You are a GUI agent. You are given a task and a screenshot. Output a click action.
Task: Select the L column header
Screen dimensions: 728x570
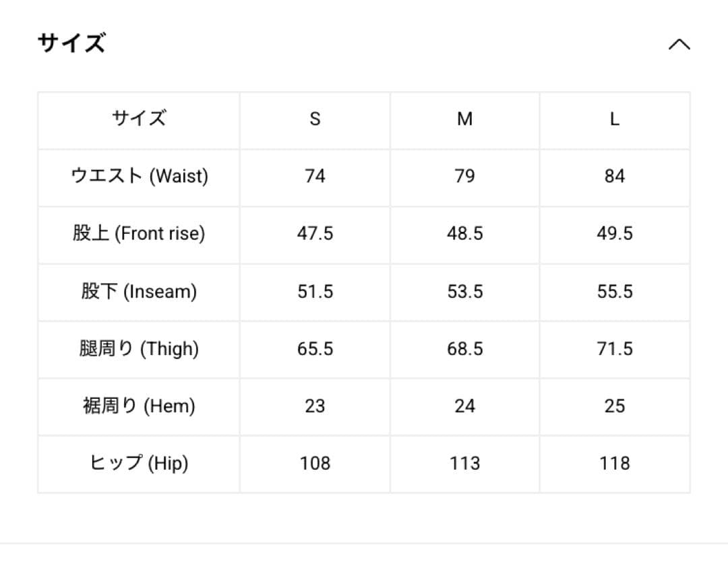[x=614, y=119]
